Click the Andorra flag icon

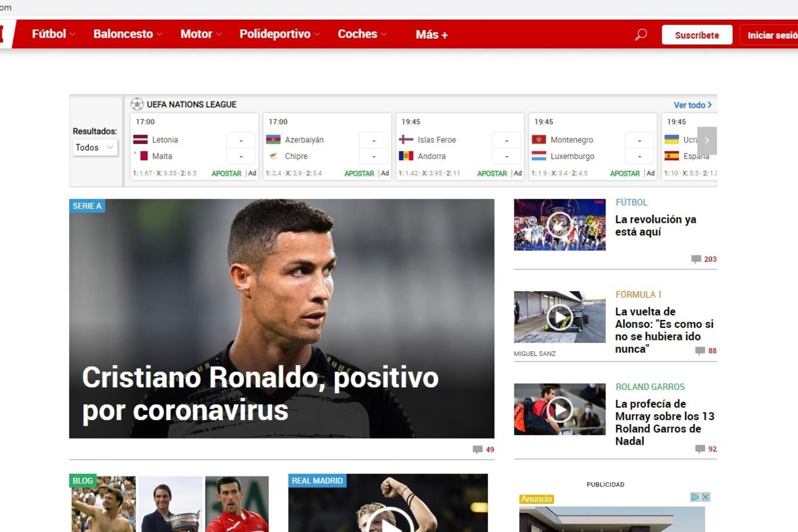click(406, 156)
